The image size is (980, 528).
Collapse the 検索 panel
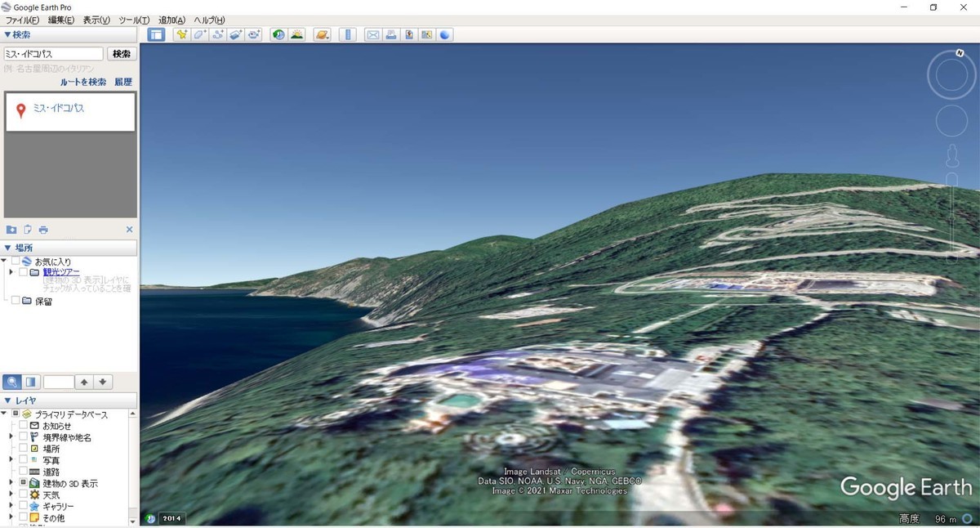8,35
